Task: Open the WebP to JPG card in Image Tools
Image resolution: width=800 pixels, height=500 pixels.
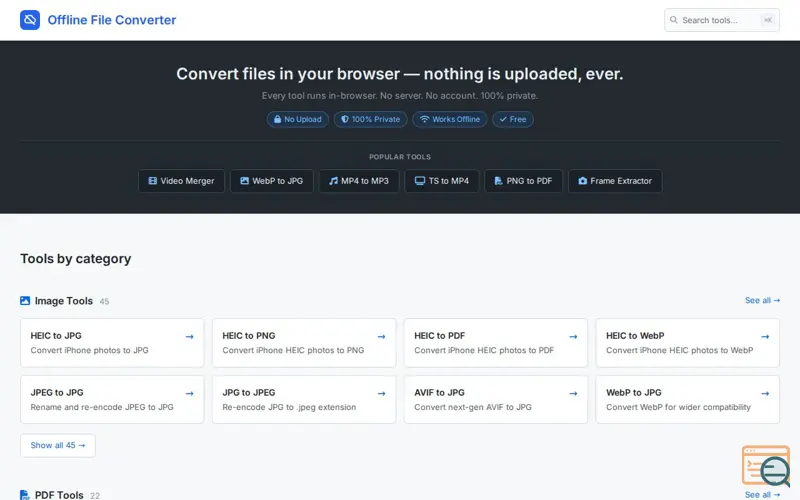Action: coord(688,399)
